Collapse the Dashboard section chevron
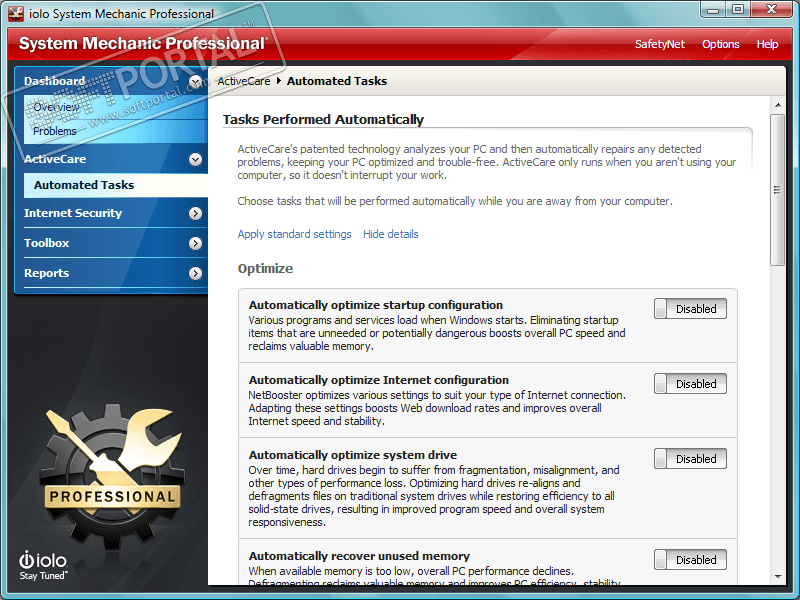800x600 pixels. [195, 81]
